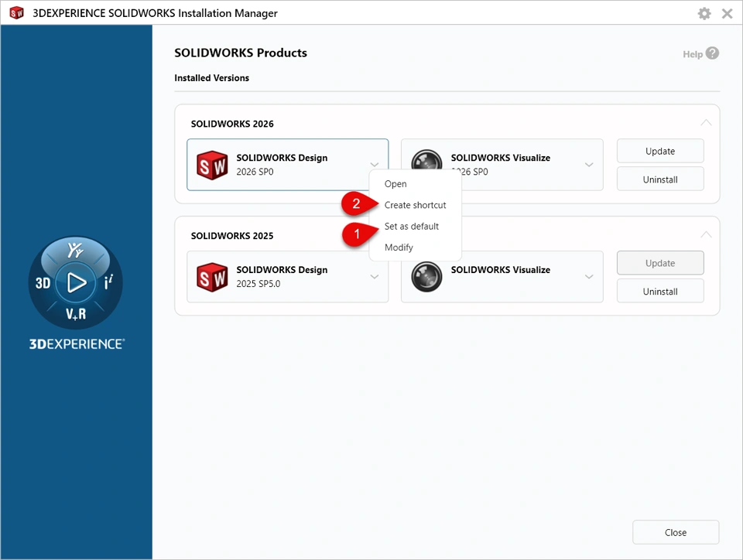Collapse the SOLIDWORKS 2025 section
This screenshot has height=560, width=743.
pos(706,235)
